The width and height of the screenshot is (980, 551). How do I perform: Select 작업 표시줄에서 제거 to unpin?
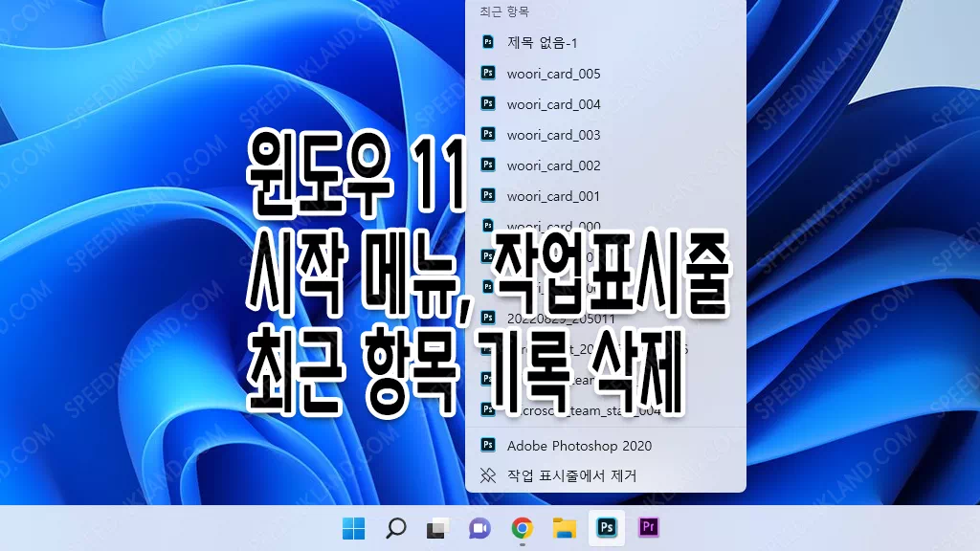tap(571, 475)
